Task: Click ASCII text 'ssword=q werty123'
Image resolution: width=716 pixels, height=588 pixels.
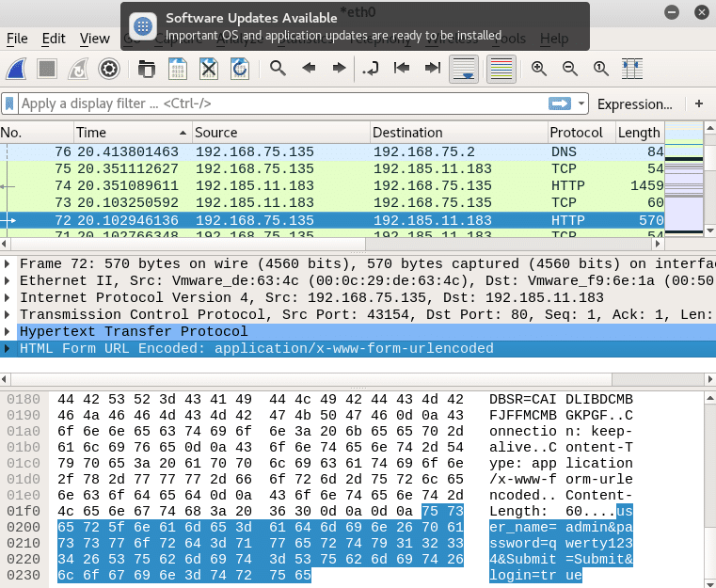Action: click(561, 543)
